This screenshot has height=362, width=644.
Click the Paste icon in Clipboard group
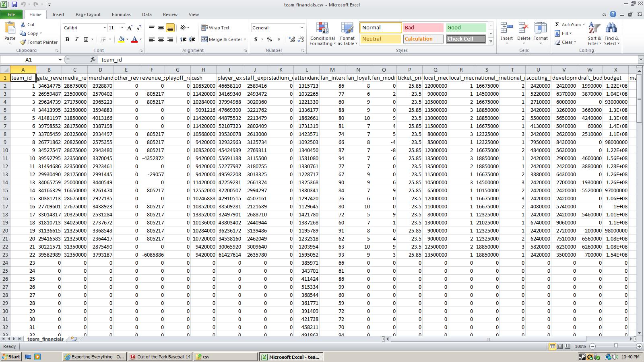(10, 29)
